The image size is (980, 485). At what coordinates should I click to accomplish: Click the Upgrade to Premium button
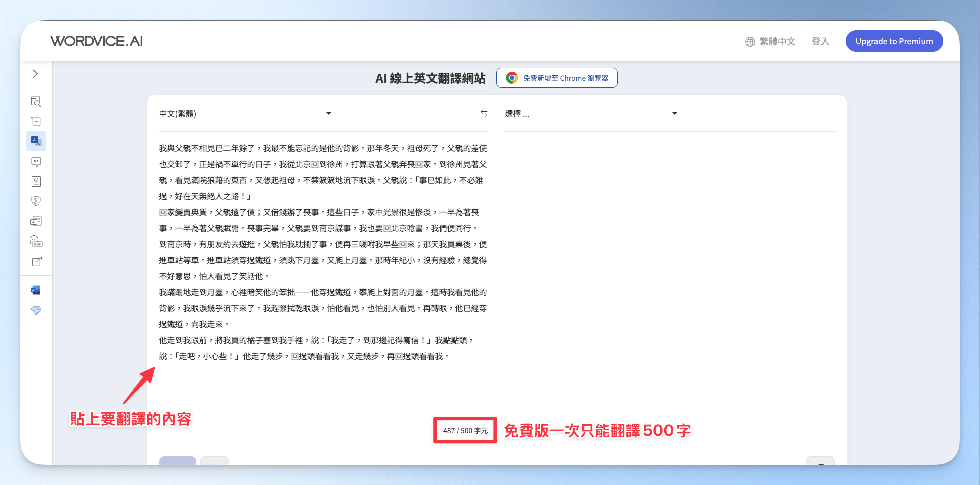[x=894, y=41]
